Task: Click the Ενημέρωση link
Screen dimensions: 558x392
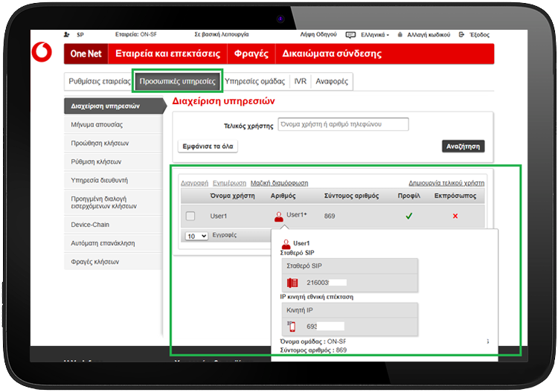Action: click(229, 183)
